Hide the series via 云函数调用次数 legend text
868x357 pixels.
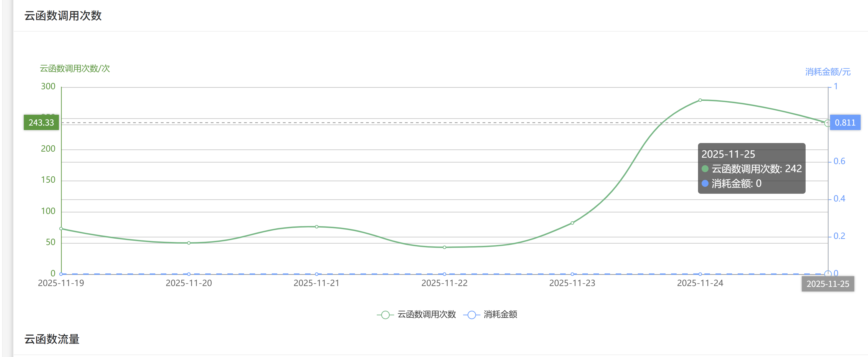point(426,315)
